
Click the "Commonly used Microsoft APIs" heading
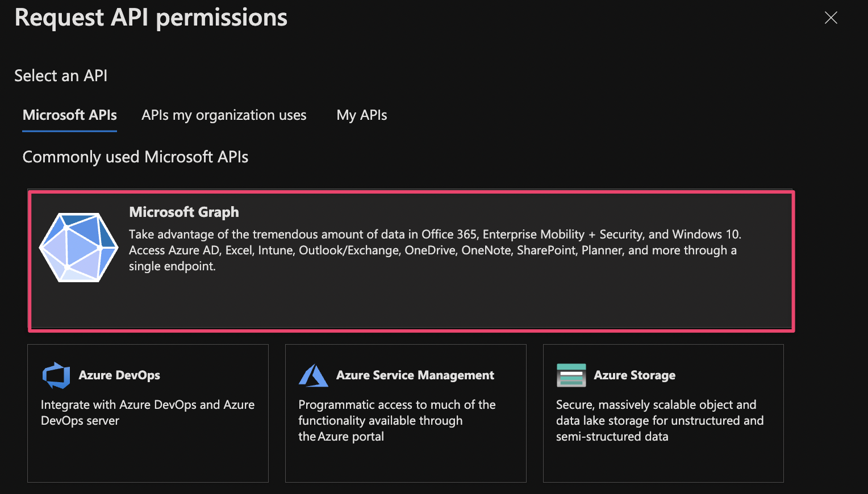pyautogui.click(x=135, y=157)
